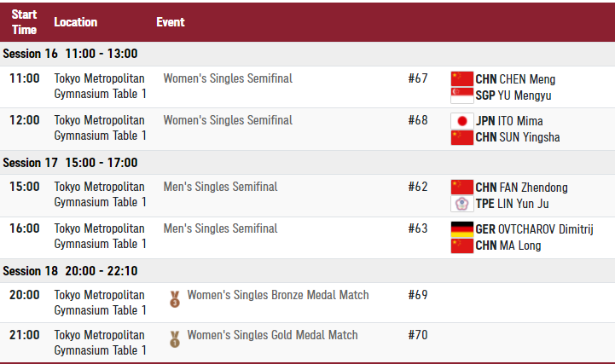This screenshot has height=364, width=615.
Task: Open Men's Singles Semifinal match #62
Action: pyautogui.click(x=220, y=187)
